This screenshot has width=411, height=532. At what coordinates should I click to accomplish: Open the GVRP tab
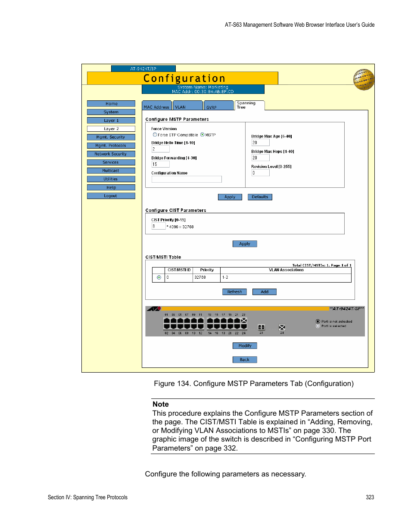[219, 106]
